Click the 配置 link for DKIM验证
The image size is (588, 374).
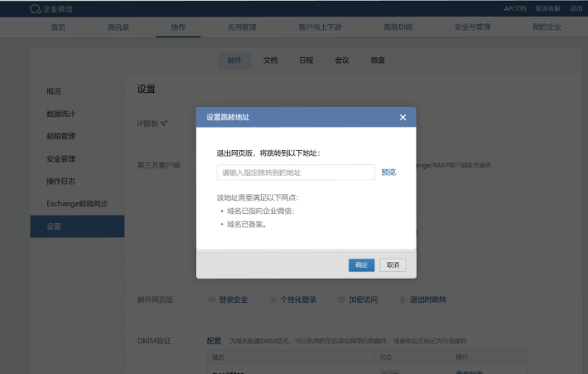click(x=214, y=341)
